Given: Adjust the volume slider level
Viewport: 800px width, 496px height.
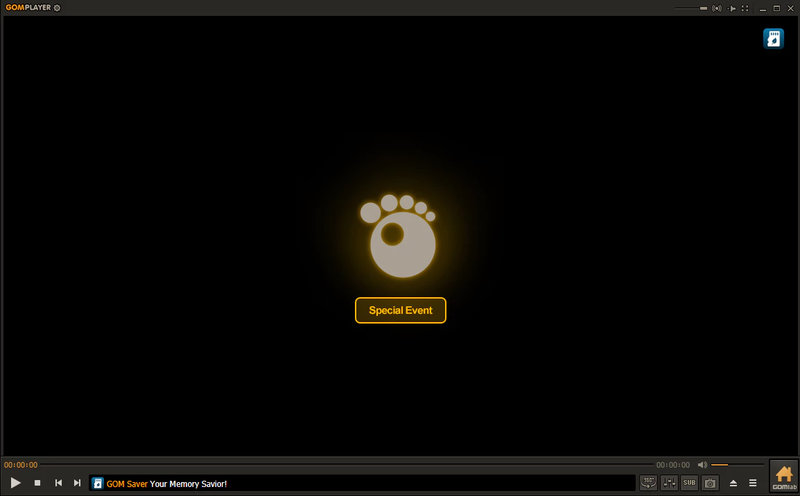Looking at the screenshot, I should pos(737,464).
